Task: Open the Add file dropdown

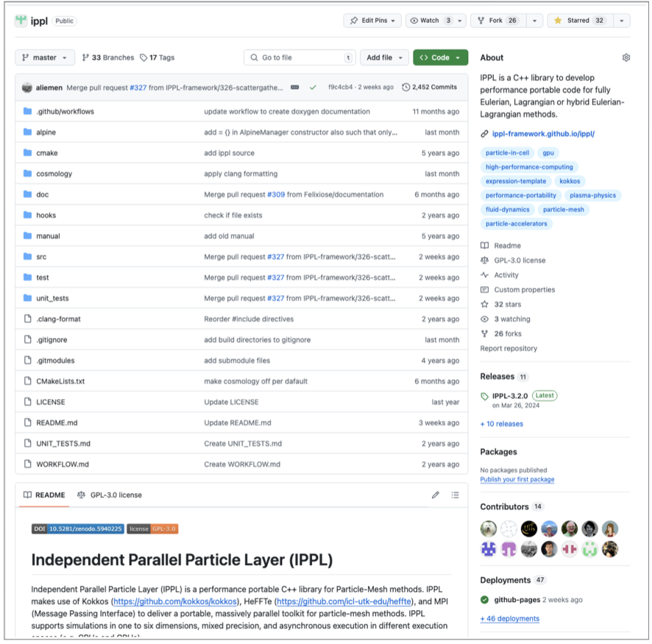Action: 384,57
